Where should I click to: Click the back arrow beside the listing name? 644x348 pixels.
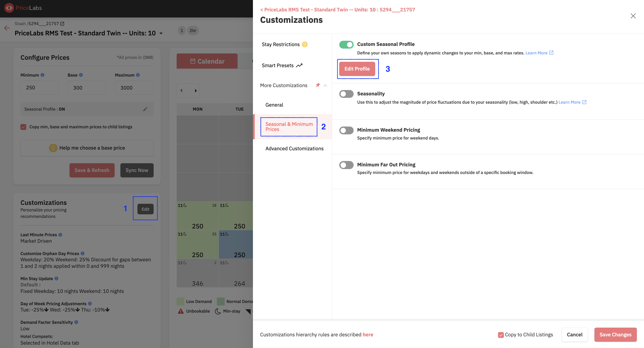(x=7, y=28)
